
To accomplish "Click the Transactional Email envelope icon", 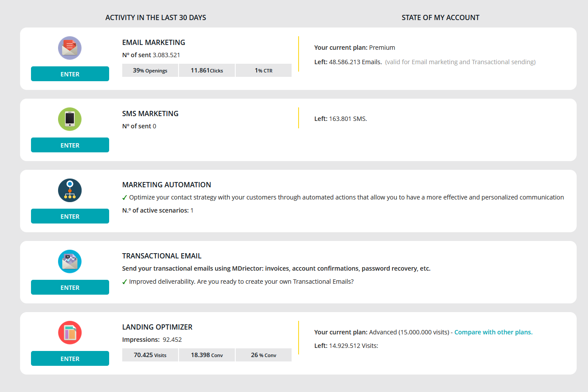I will (70, 261).
